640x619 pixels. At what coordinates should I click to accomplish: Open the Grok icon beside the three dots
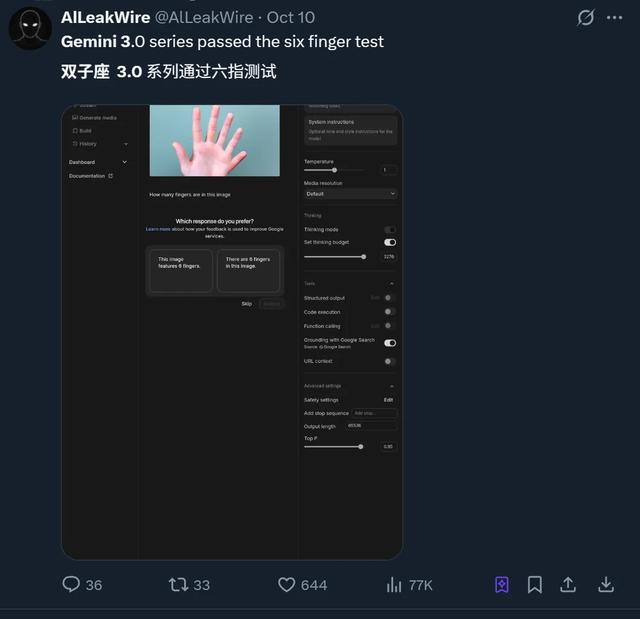tap(586, 18)
